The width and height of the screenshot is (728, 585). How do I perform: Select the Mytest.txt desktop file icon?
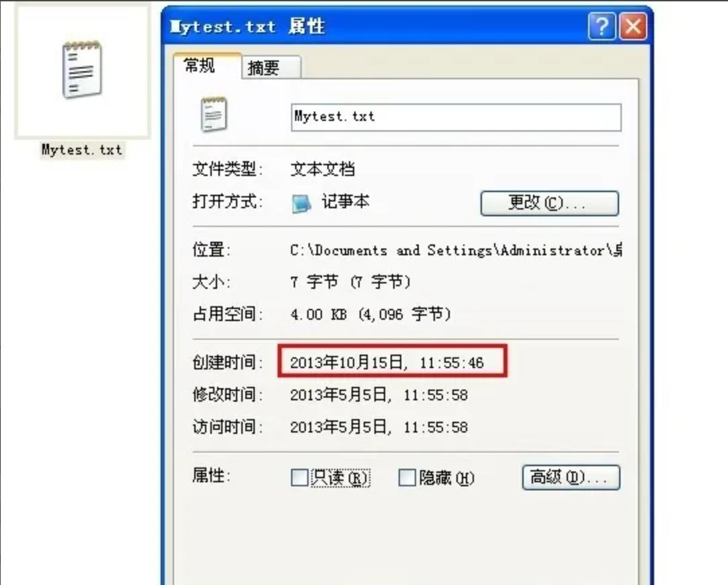click(82, 70)
